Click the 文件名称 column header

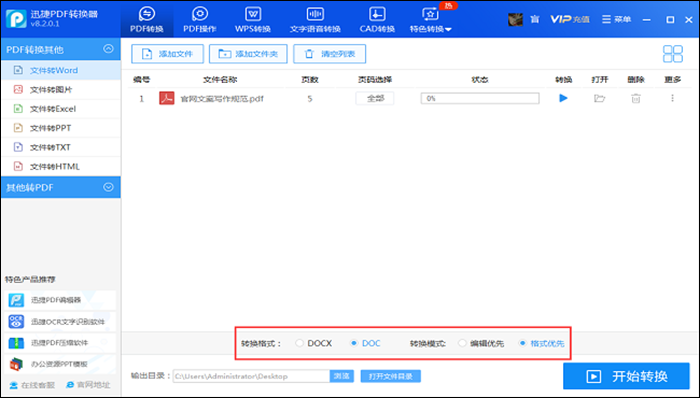[x=220, y=79]
